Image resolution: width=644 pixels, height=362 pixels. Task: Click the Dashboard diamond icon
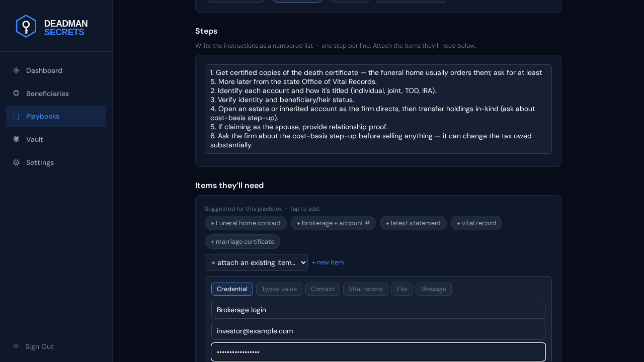pyautogui.click(x=16, y=70)
